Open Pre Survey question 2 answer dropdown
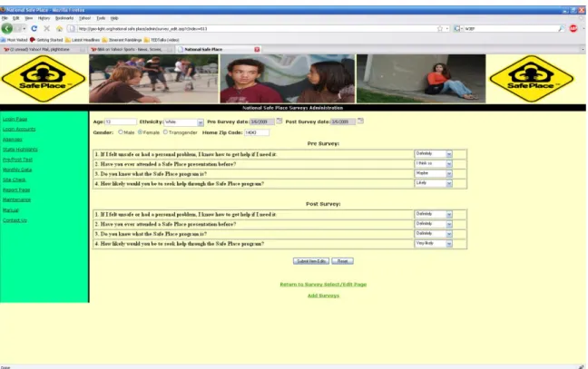The image size is (588, 369). coord(434,164)
